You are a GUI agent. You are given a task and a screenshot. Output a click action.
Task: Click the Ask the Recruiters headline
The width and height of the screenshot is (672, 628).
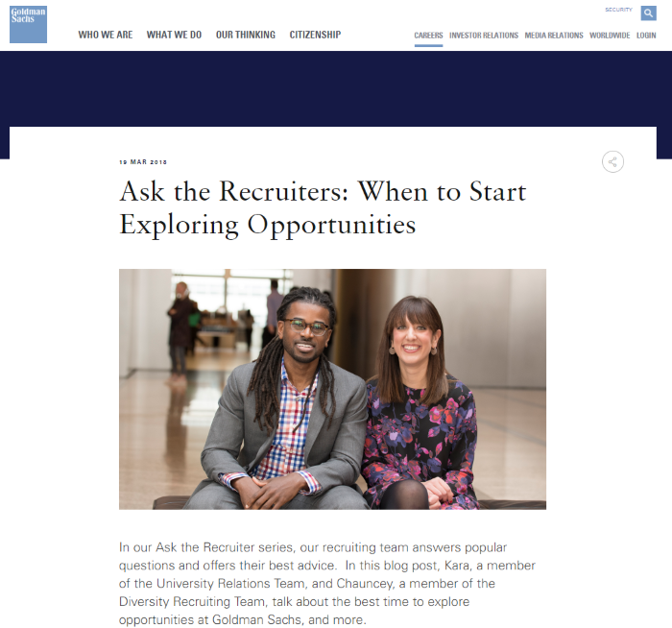[x=322, y=206]
